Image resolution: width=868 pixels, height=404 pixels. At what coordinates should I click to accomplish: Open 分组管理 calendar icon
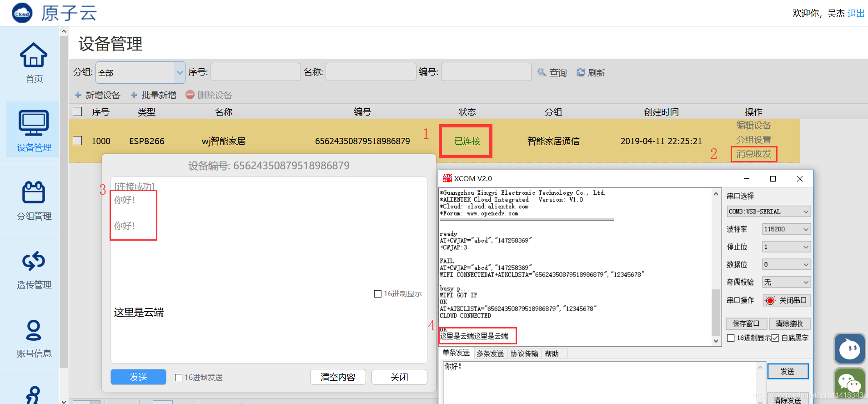[34, 192]
